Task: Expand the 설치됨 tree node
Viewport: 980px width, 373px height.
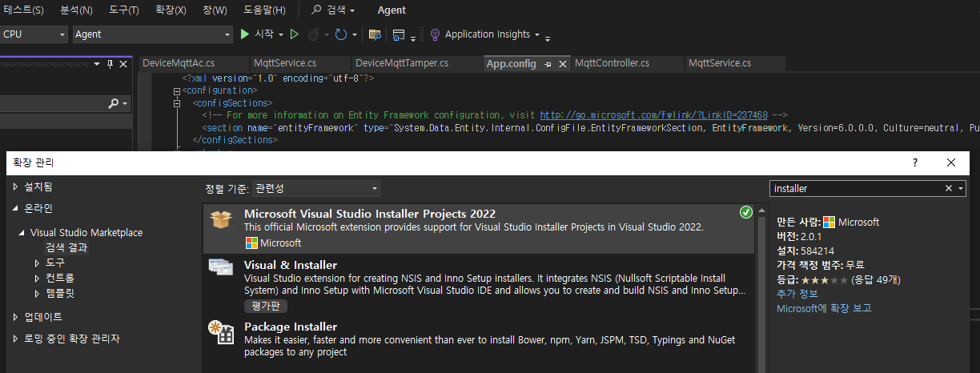Action: [15, 186]
